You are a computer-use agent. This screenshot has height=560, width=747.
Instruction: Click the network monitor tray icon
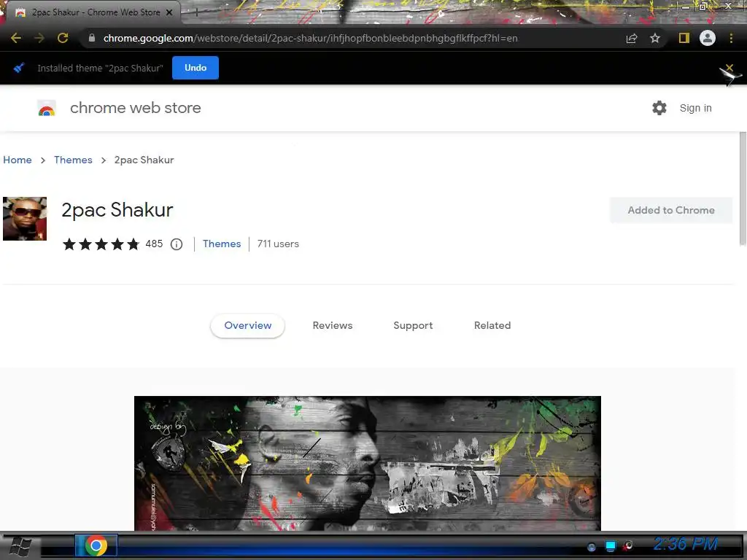point(611,545)
